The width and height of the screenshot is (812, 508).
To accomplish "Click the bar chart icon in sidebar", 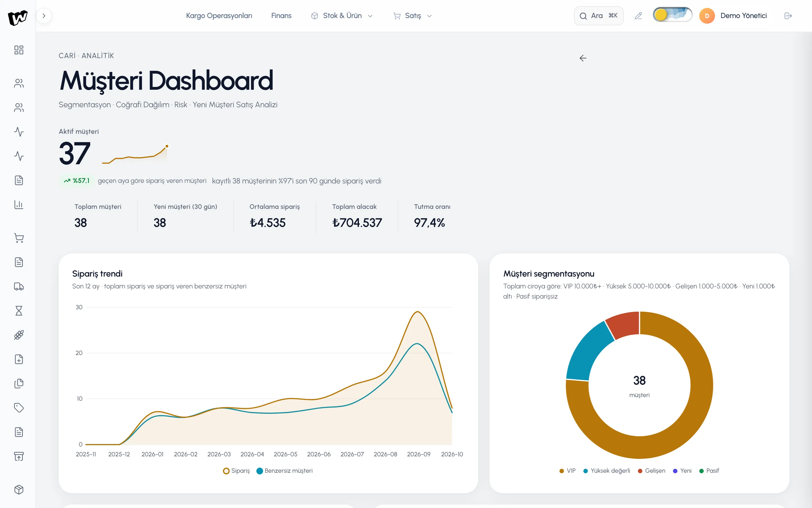I will coord(19,204).
